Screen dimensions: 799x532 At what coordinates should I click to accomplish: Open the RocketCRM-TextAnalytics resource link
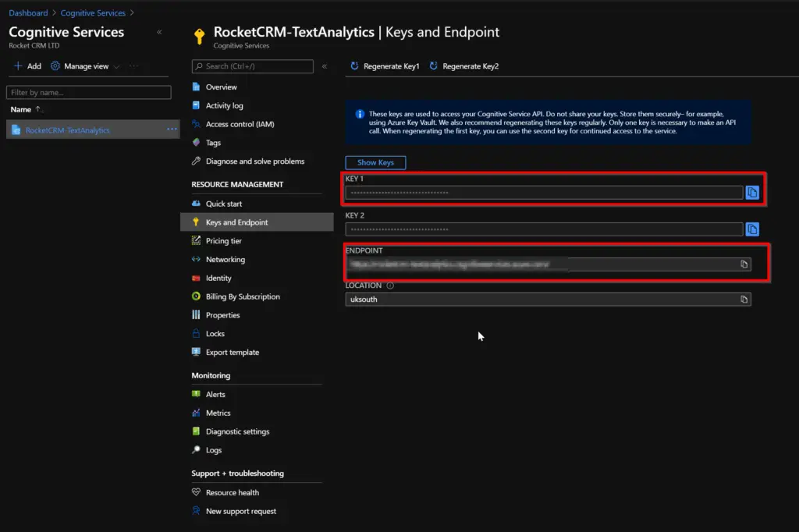[67, 130]
